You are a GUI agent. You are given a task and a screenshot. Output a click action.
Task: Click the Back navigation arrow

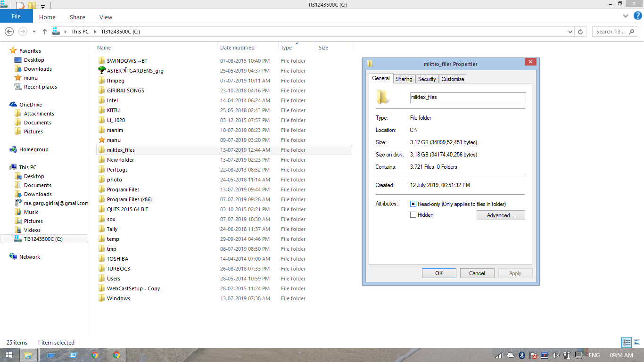(9, 31)
